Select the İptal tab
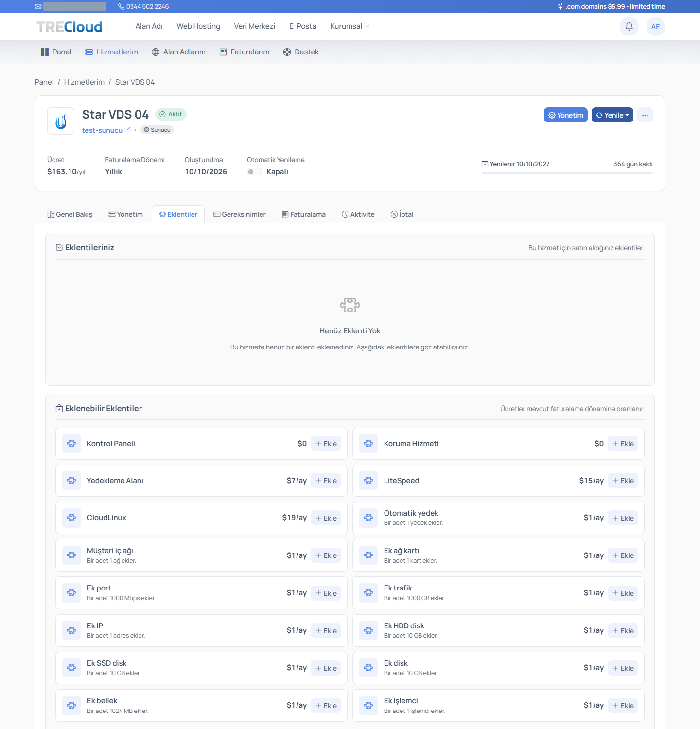700x729 pixels. (402, 214)
